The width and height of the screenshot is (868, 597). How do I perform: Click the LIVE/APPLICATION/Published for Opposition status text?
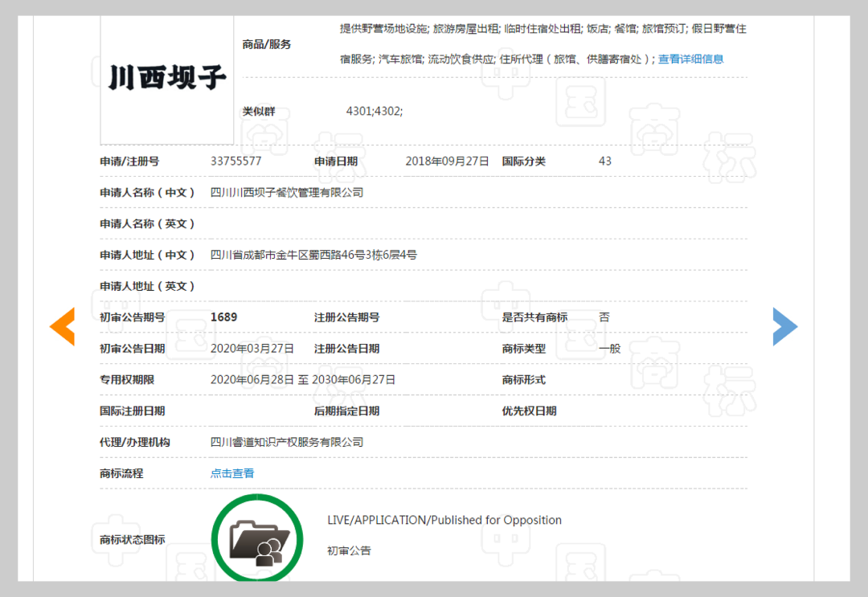(x=444, y=520)
